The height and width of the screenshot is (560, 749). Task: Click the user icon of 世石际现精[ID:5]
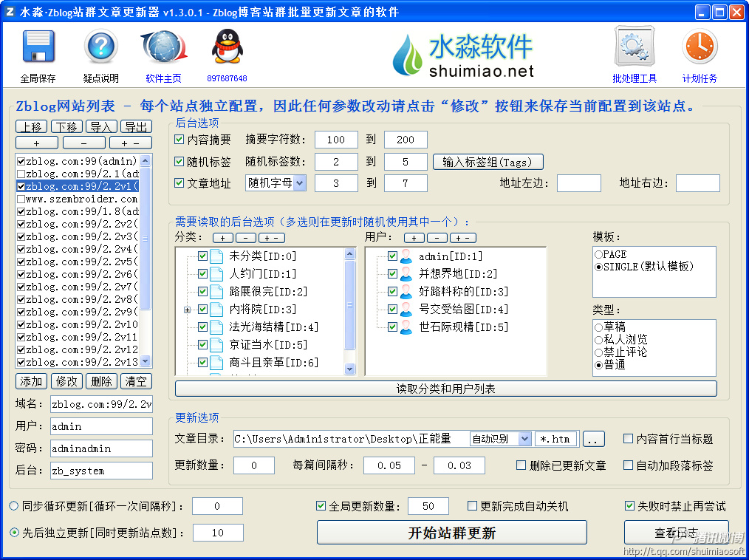pyautogui.click(x=406, y=327)
